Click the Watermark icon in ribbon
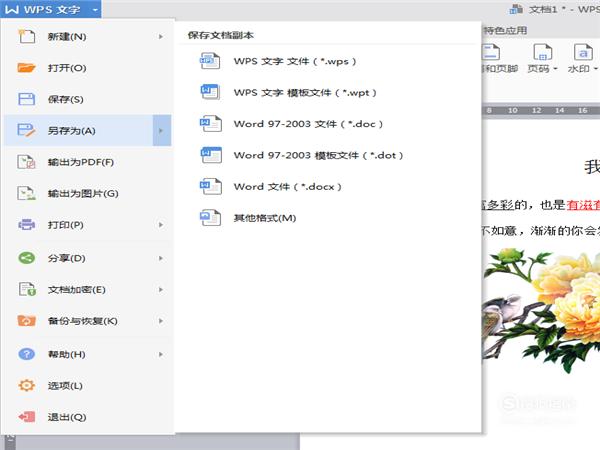 coord(583,52)
